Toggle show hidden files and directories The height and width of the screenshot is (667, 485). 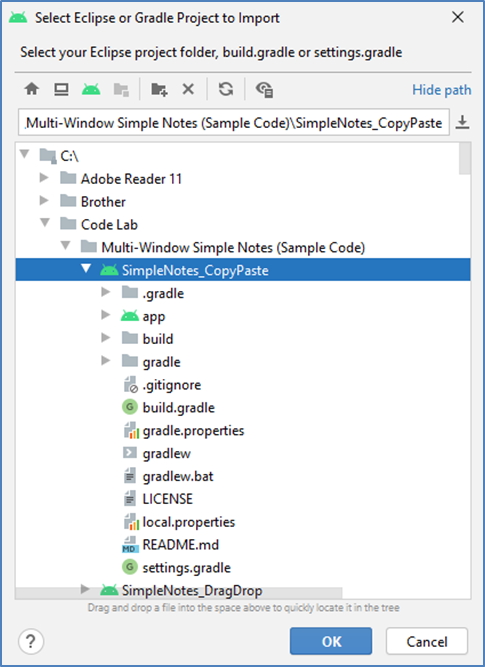point(264,89)
